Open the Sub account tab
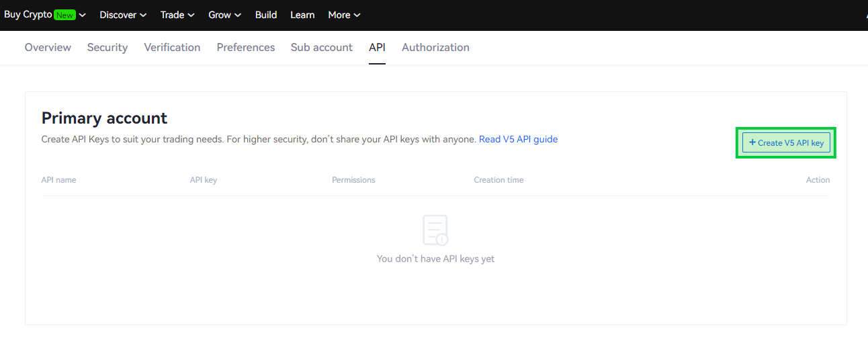Image resolution: width=868 pixels, height=350 pixels. [322, 47]
